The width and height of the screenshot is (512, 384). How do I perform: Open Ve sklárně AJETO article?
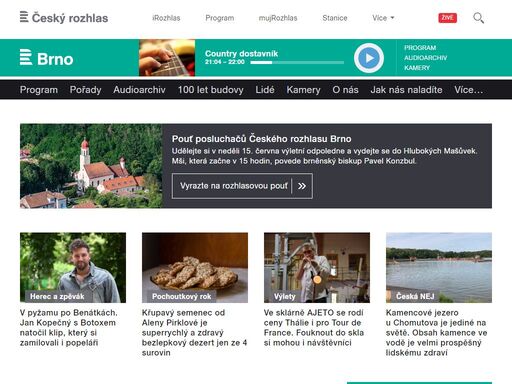click(x=314, y=328)
